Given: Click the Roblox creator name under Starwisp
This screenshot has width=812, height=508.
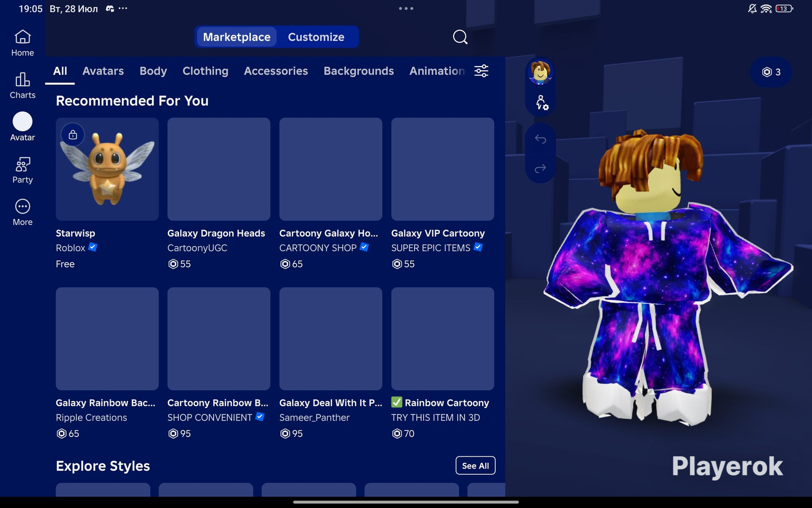Looking at the screenshot, I should [x=71, y=248].
